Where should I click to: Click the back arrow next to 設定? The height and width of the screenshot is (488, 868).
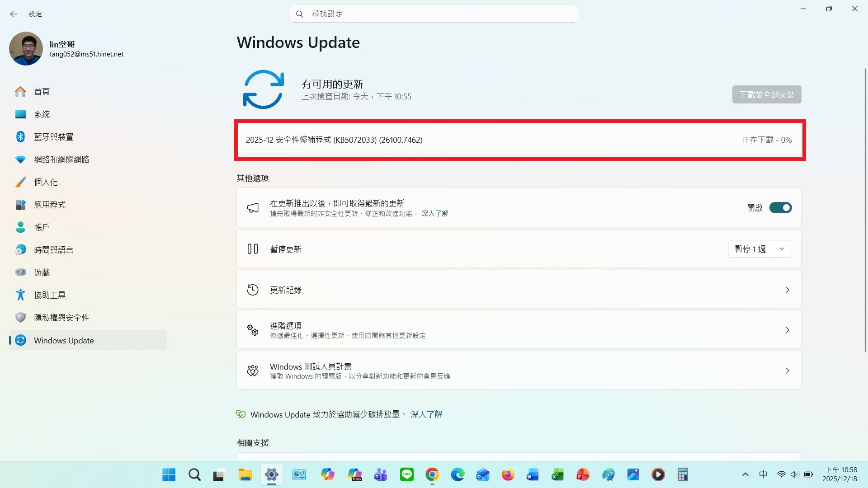tap(14, 14)
